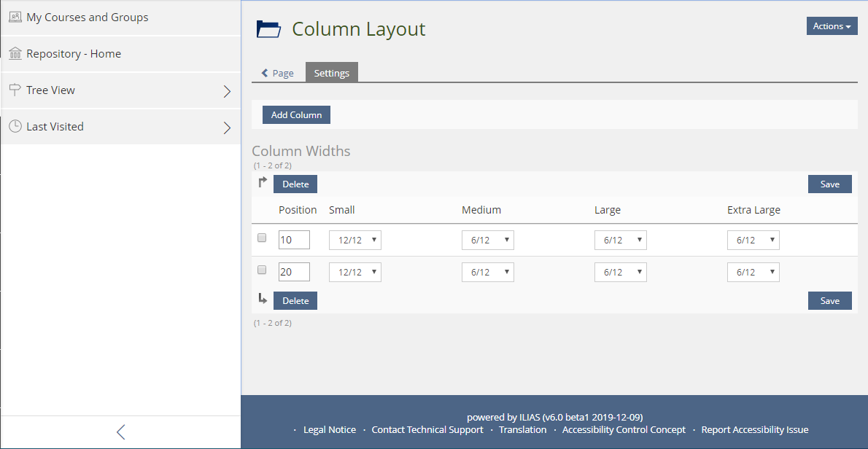Check the checkbox for position 20 row
This screenshot has width=868, height=449.
click(263, 270)
